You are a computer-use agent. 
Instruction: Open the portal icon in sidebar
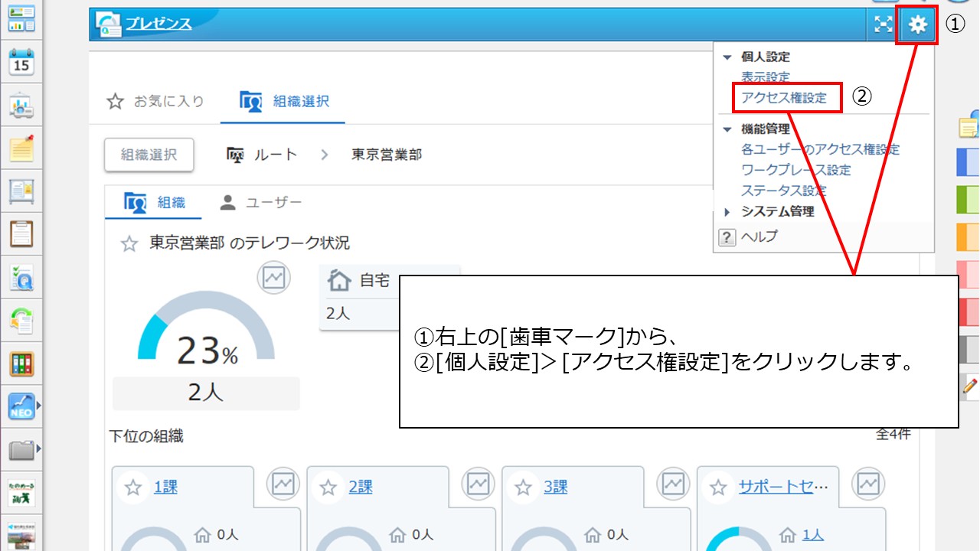21,18
